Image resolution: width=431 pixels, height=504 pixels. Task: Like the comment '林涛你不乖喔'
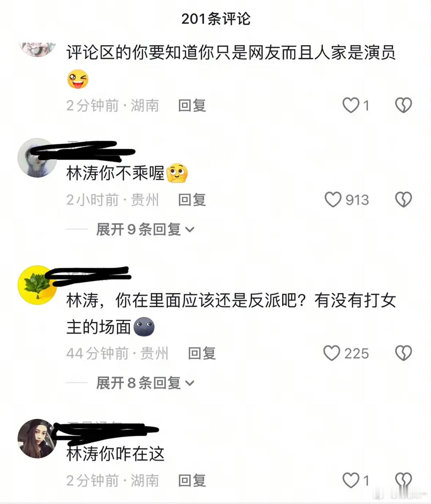coord(333,200)
